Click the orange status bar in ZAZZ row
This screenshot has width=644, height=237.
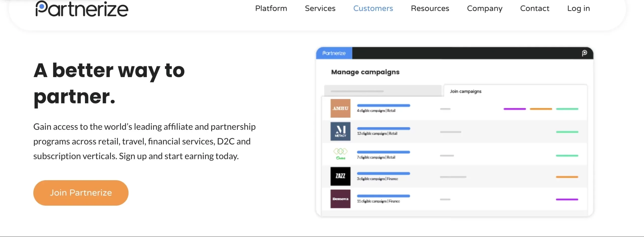pos(567,177)
